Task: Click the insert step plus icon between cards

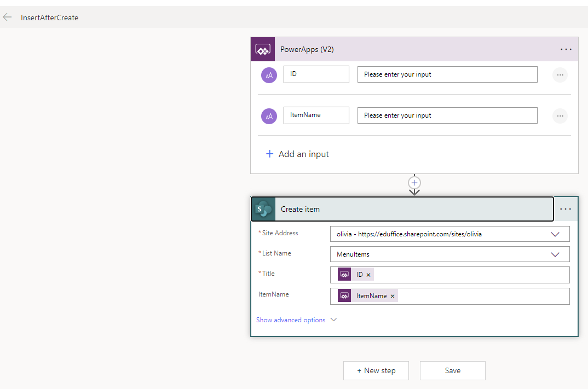Action: pos(414,183)
